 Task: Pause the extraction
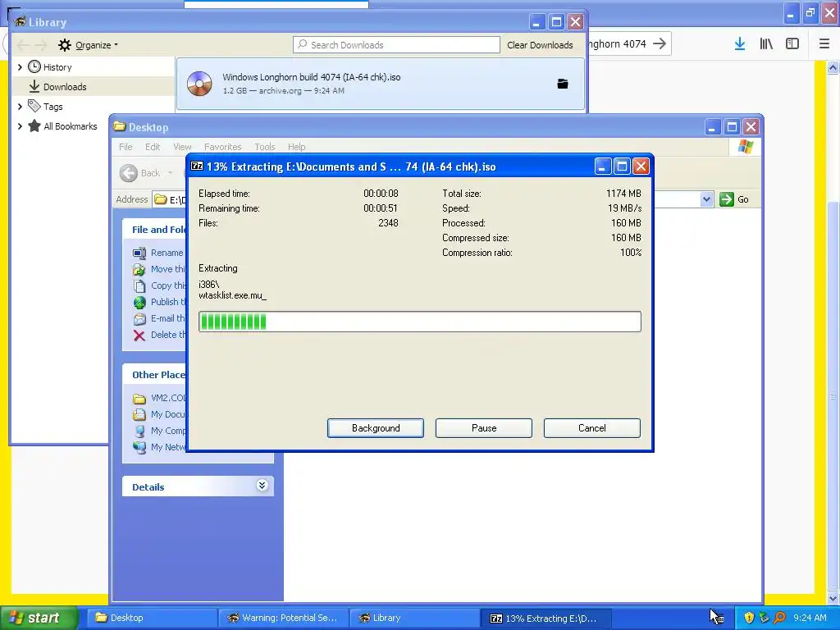(484, 428)
